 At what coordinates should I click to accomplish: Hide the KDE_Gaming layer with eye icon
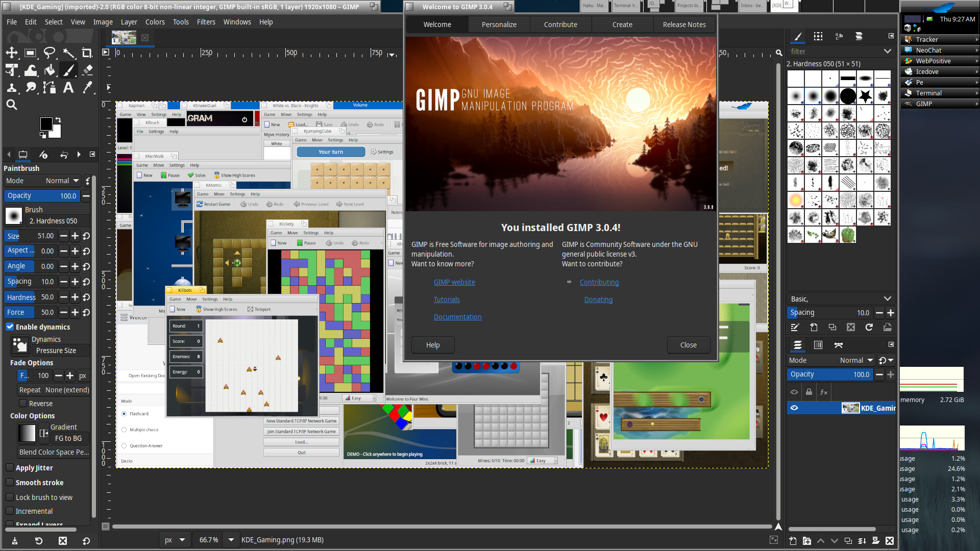click(794, 408)
